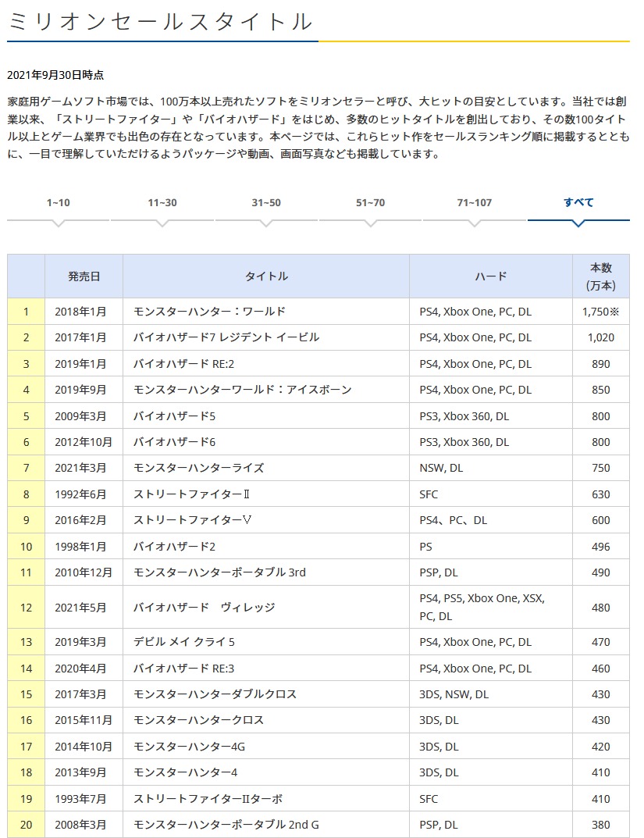Click the title ストリートファイターⅡ in rank 8
Screen dimensions: 644x838
[x=191, y=494]
